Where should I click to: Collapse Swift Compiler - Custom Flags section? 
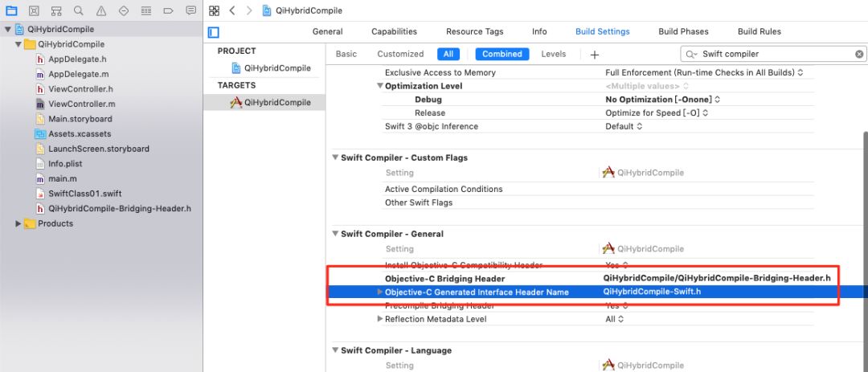[335, 157]
